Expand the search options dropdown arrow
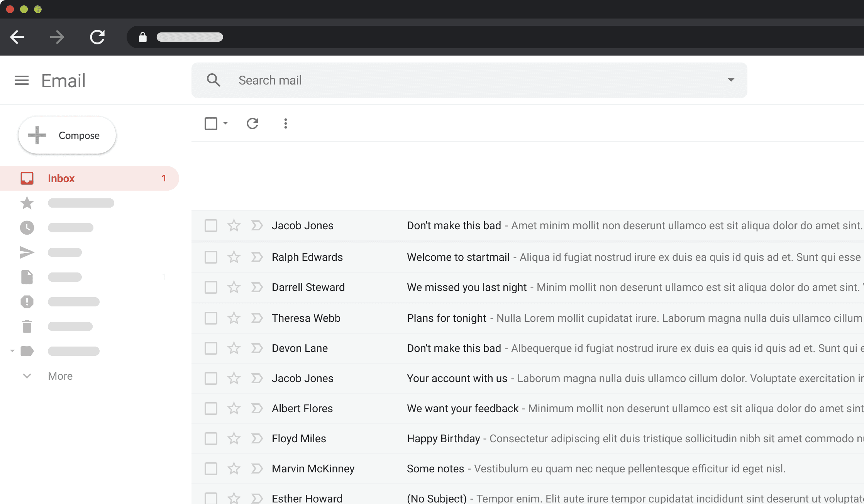This screenshot has width=864, height=504. pos(731,80)
